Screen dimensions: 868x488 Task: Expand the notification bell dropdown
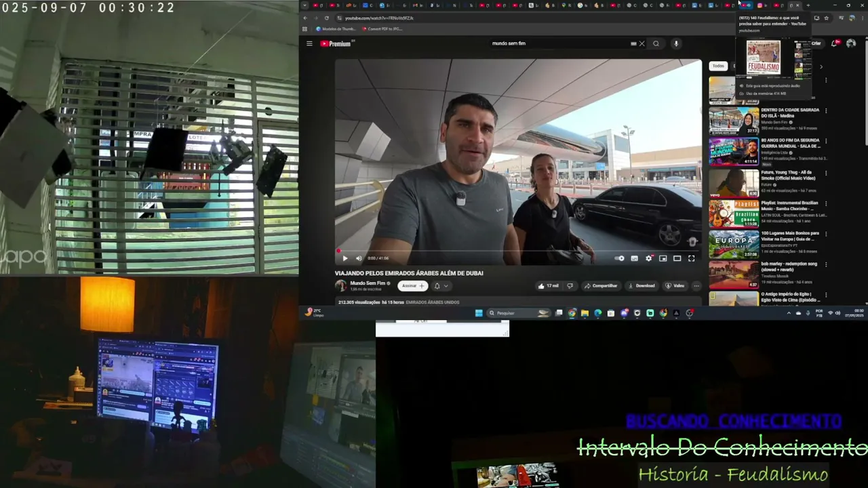coord(441,286)
